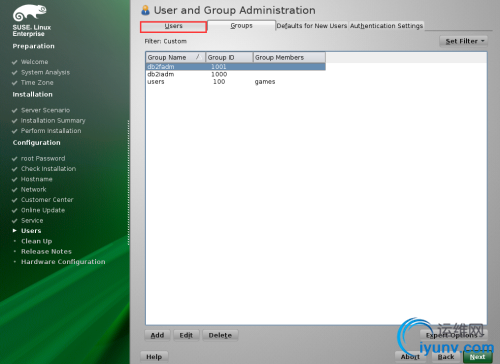Click the SUSE chameleon logo

coord(29,13)
